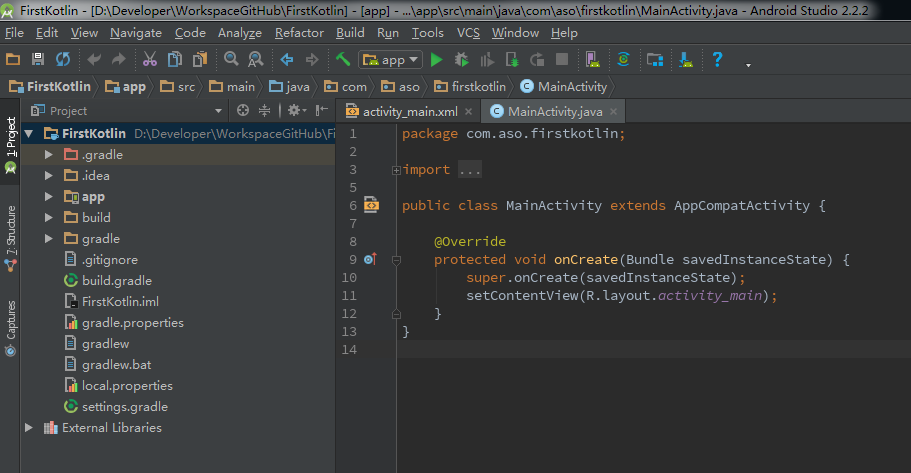This screenshot has width=911, height=473.
Task: Click the Open folder toolbar icon
Action: point(13,59)
